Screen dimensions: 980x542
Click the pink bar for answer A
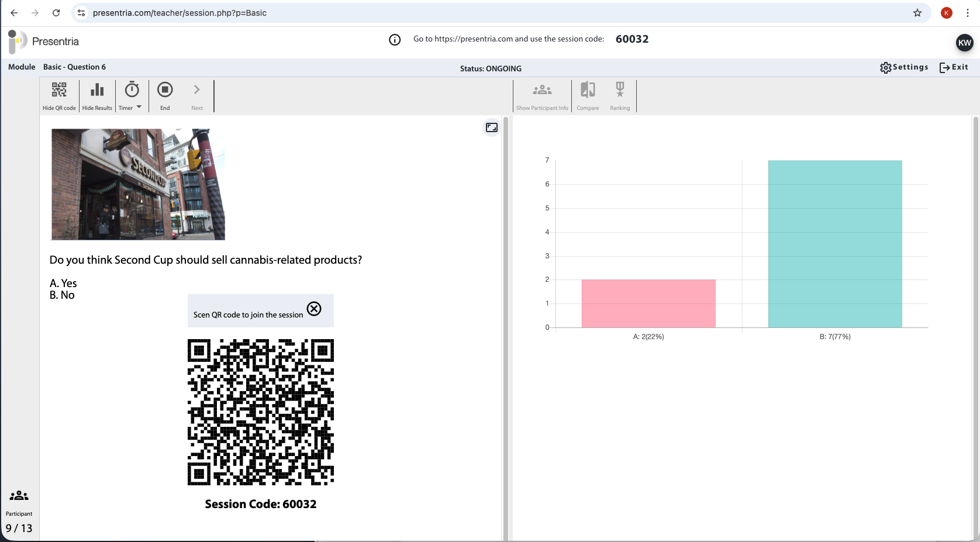click(x=648, y=303)
